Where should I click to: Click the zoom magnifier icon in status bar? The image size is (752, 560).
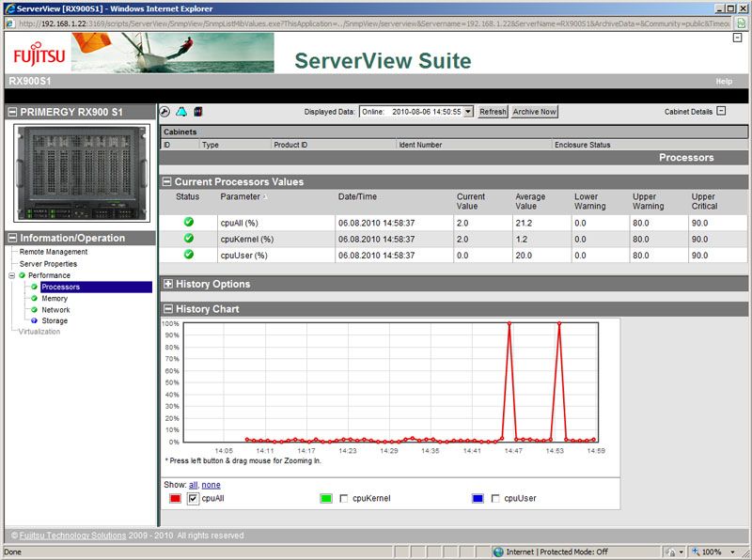click(695, 552)
